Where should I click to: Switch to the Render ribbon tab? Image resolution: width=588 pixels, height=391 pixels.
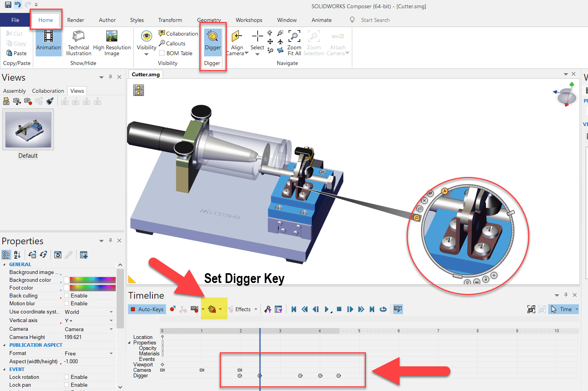coord(75,20)
